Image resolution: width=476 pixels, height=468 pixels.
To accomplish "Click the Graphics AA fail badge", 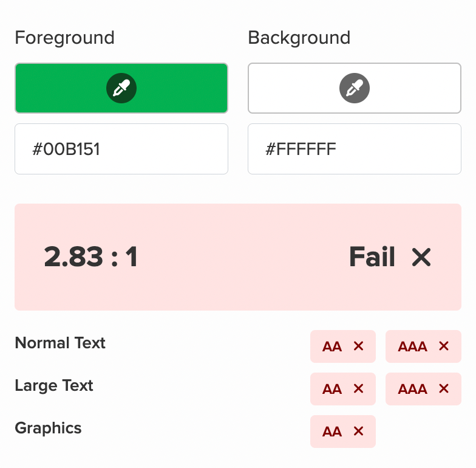I will [342, 432].
